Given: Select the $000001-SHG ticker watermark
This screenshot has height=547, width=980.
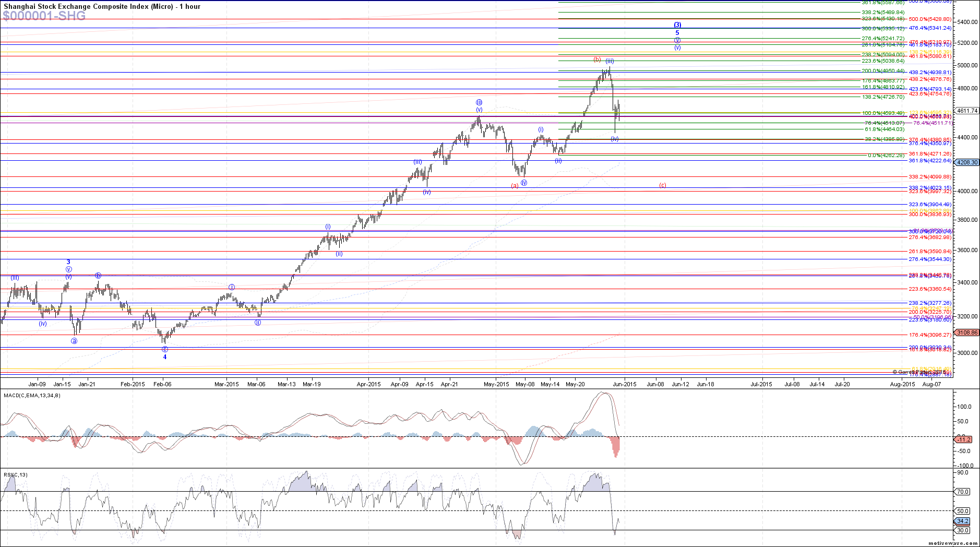Looking at the screenshot, I should 44,16.
